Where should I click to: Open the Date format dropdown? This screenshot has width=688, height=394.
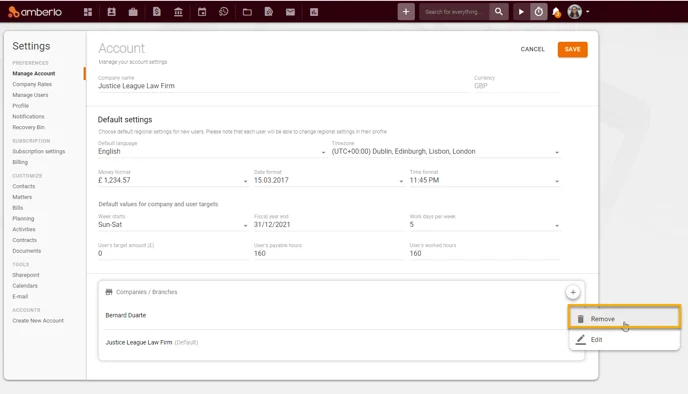tap(329, 180)
